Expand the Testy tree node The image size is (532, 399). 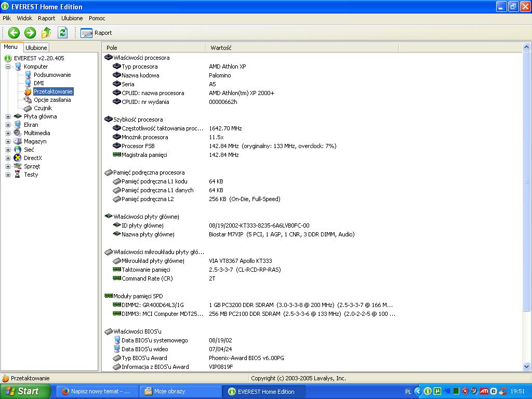click(x=8, y=175)
